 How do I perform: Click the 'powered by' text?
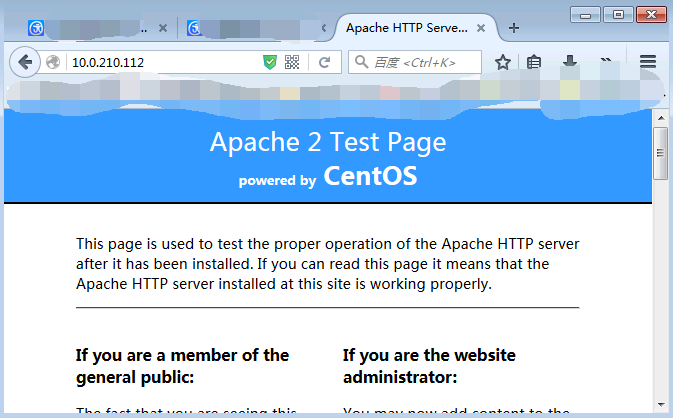click(x=277, y=181)
